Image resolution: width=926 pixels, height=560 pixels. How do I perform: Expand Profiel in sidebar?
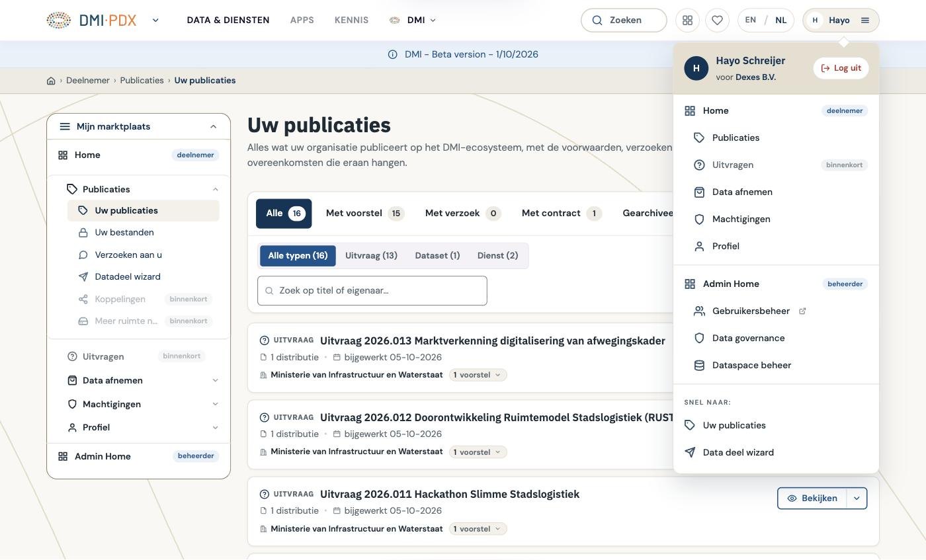(x=215, y=427)
